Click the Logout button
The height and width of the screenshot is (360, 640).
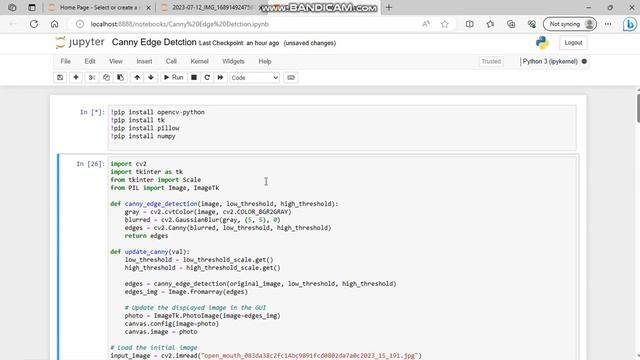(x=573, y=42)
